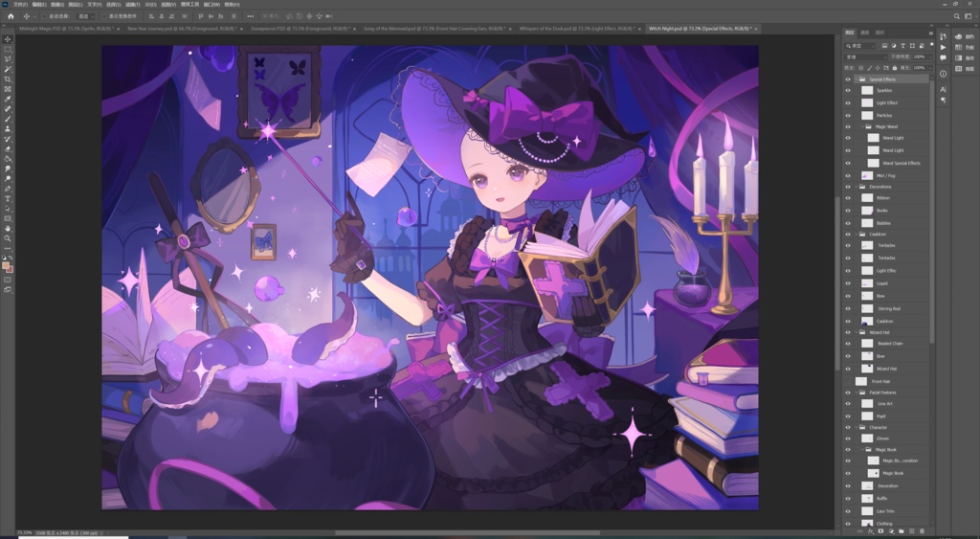Collapse the Character group
Screen dimensions: 980x539
coord(857,427)
